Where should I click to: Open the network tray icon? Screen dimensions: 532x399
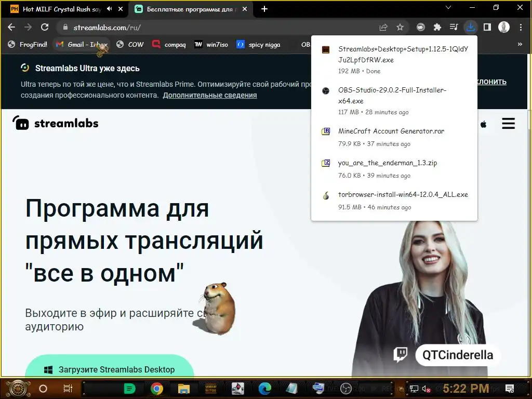tap(414, 389)
